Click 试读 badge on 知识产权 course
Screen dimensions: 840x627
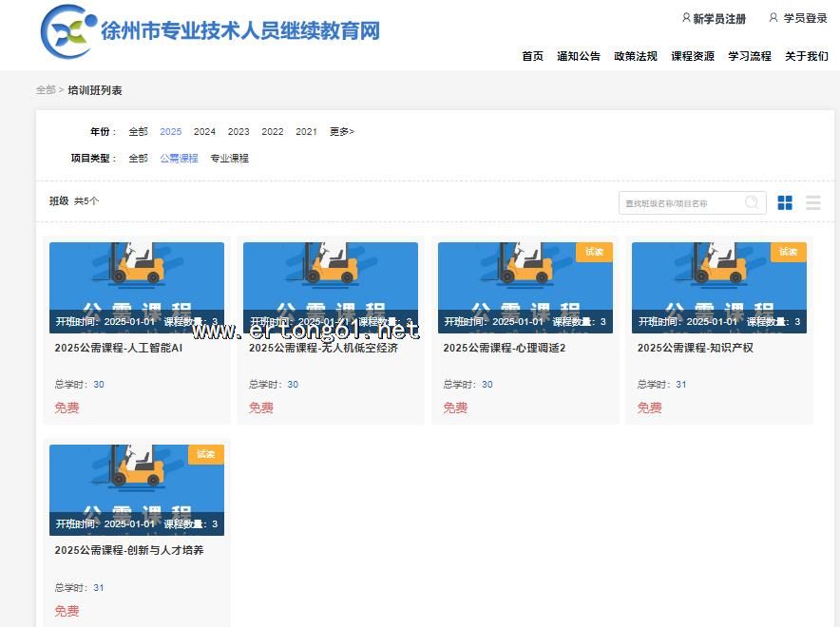788,252
